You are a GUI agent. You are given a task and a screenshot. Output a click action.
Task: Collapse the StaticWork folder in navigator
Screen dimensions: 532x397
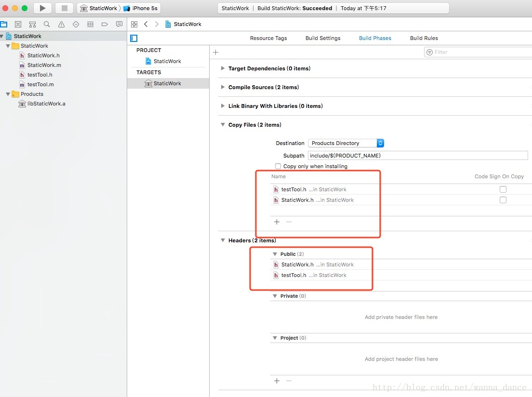point(8,46)
